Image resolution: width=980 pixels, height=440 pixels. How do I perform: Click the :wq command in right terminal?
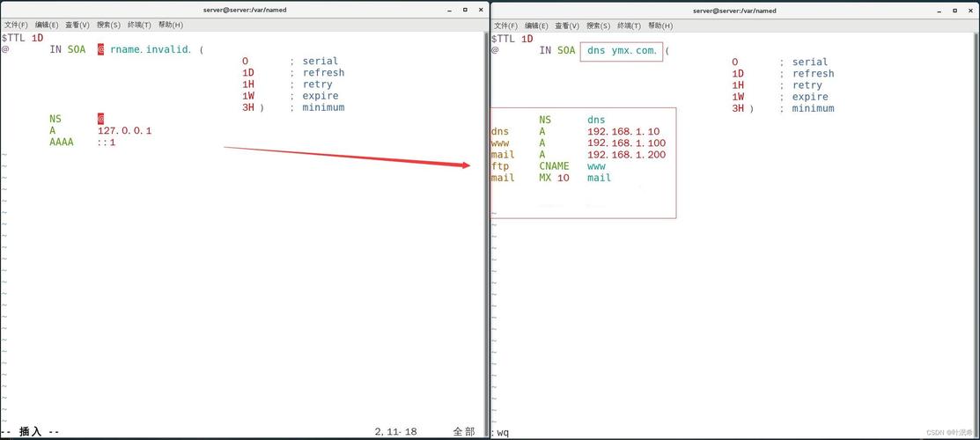(x=500, y=432)
